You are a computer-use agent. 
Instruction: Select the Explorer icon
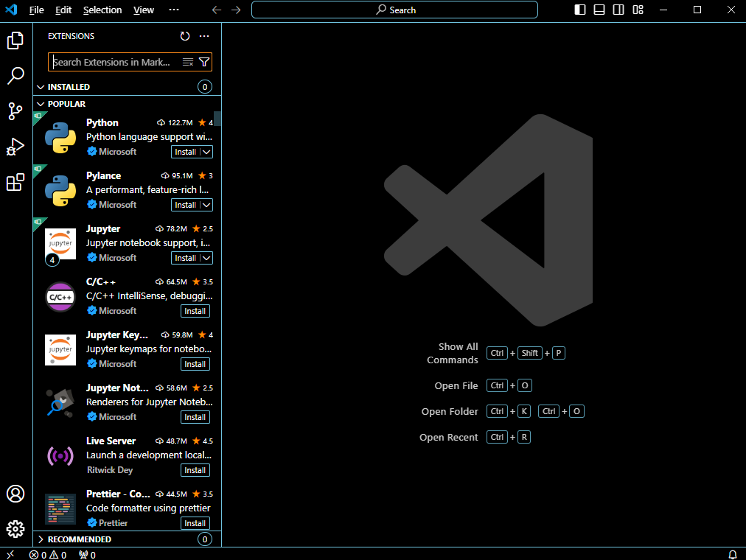tap(15, 41)
